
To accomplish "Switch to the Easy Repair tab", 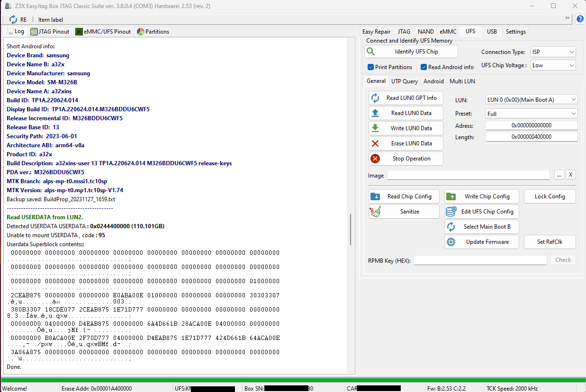I will 376,32.
